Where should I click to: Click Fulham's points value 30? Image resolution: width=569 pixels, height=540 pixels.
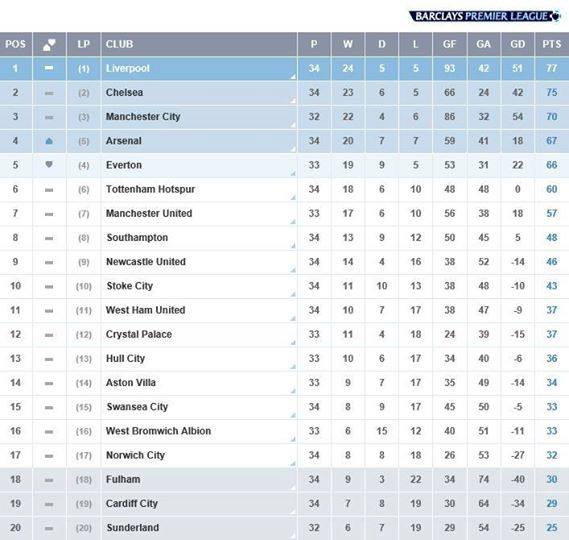552,479
